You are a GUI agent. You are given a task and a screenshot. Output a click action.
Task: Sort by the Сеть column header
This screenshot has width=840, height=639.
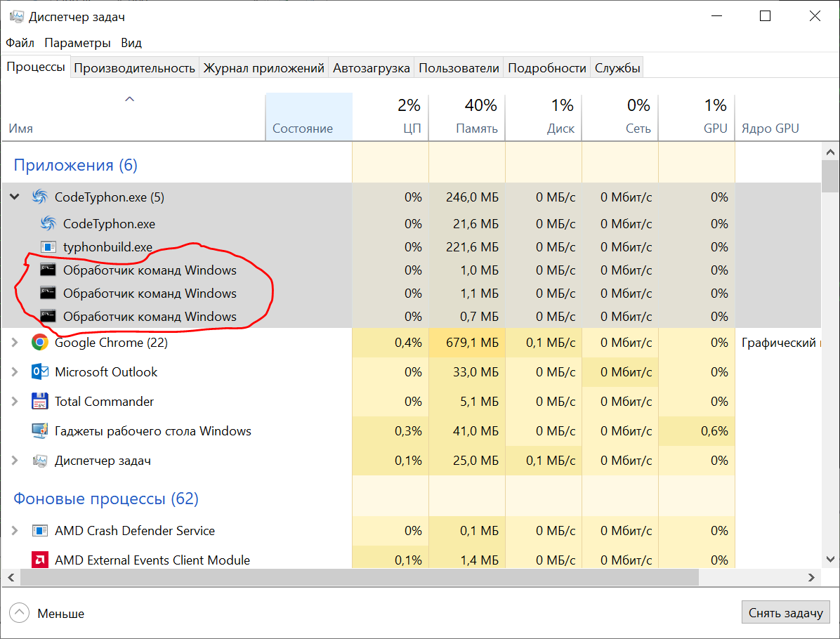point(620,117)
